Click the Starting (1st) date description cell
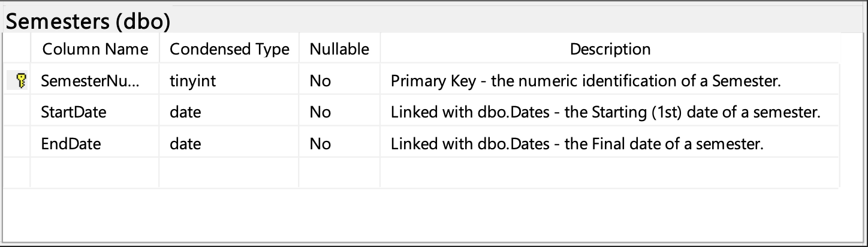 pyautogui.click(x=605, y=112)
